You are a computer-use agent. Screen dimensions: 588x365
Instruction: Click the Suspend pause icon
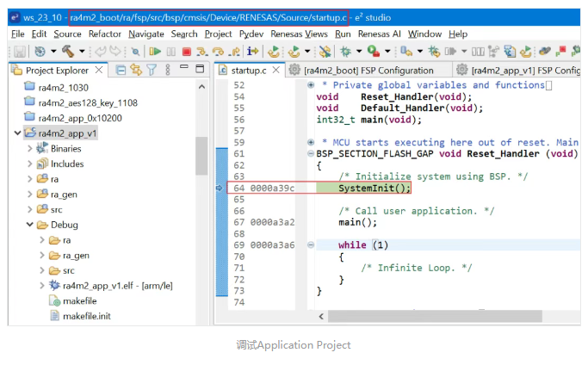pos(171,52)
